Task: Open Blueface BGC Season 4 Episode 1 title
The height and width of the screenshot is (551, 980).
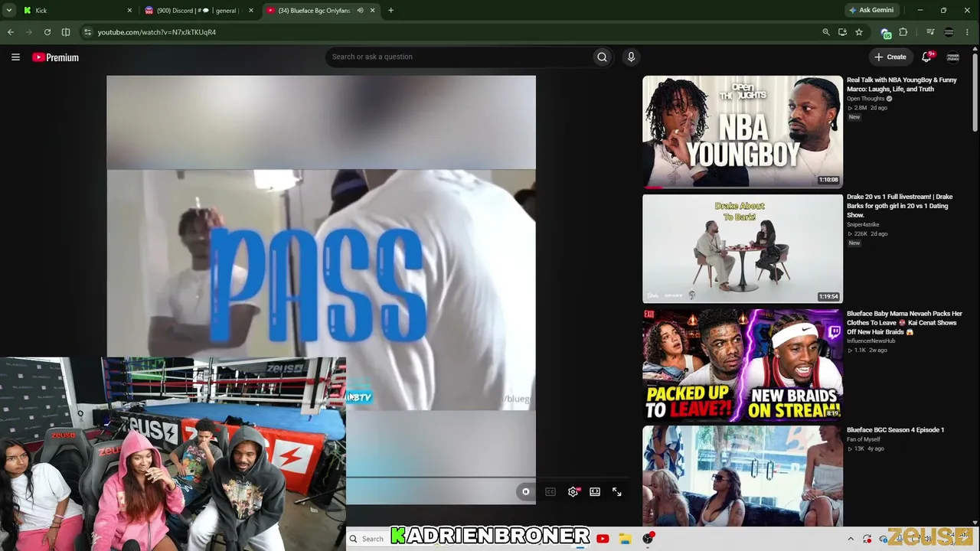Action: (x=895, y=430)
